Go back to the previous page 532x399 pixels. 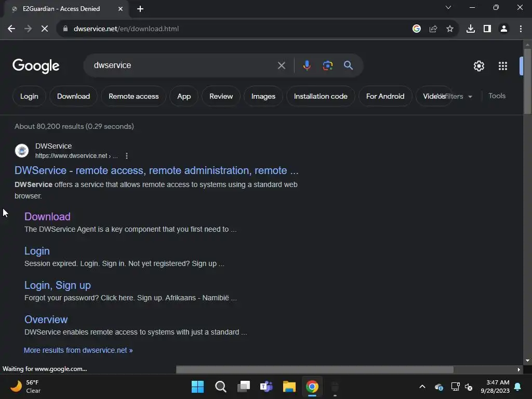coord(11,29)
